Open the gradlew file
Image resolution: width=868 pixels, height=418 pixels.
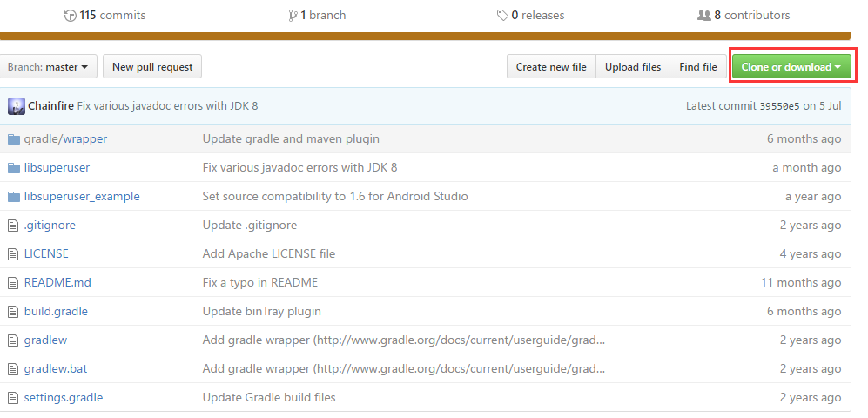(x=45, y=340)
